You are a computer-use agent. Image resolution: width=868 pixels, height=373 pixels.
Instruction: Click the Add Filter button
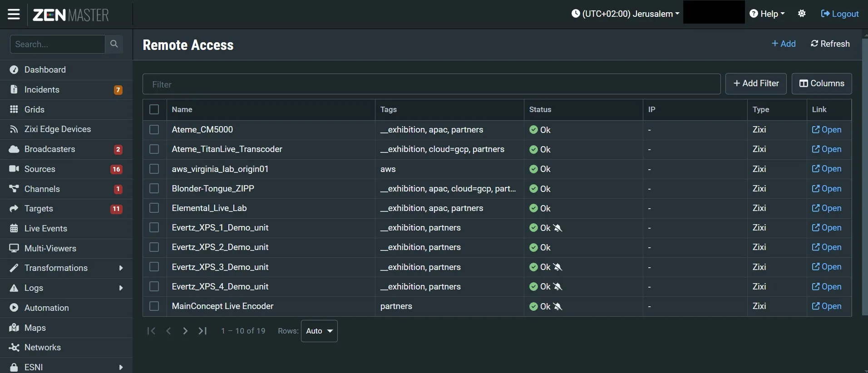click(x=756, y=84)
